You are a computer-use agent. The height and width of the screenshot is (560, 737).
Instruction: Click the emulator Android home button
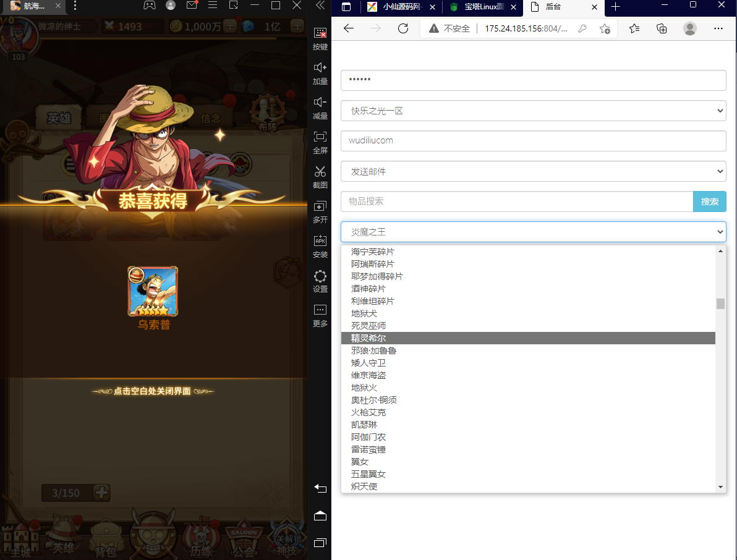[320, 516]
